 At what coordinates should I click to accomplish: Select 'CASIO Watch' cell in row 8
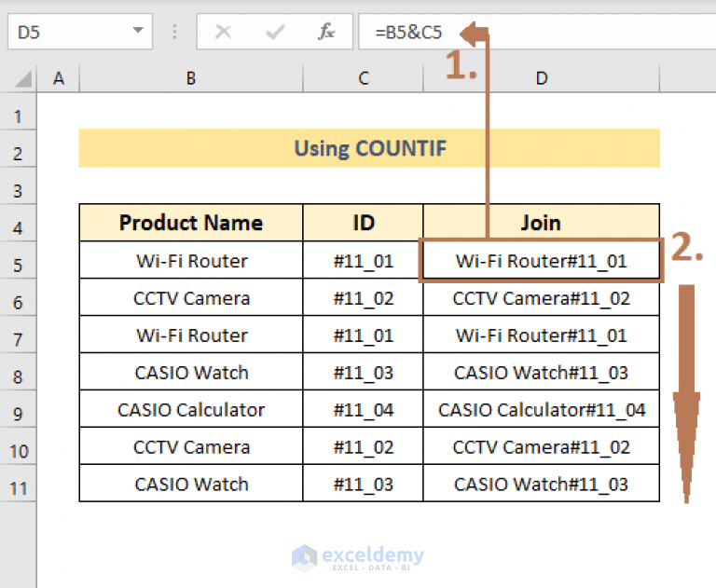pyautogui.click(x=191, y=372)
